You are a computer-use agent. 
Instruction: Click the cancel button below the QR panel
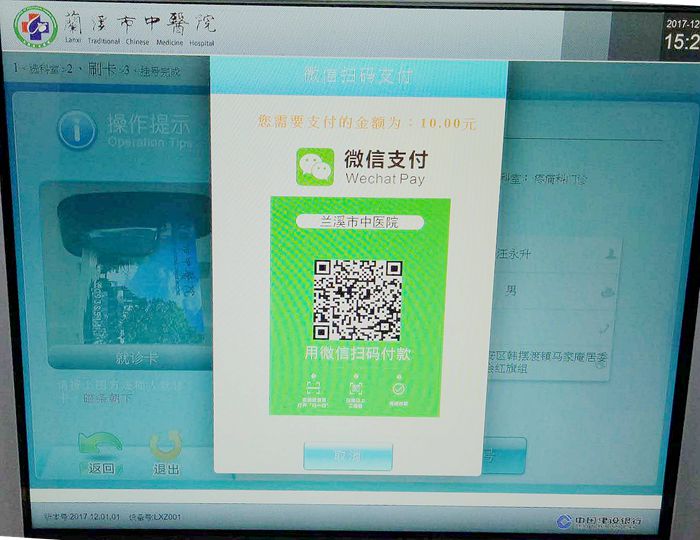(x=348, y=456)
